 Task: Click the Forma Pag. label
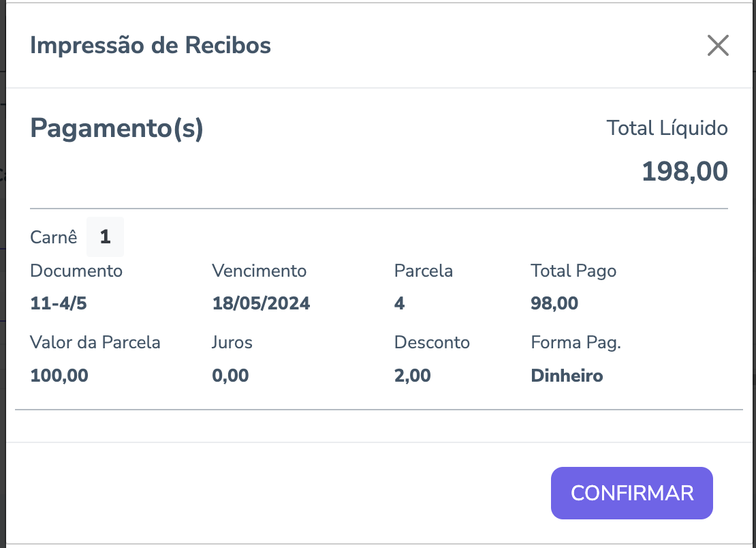pyautogui.click(x=576, y=342)
